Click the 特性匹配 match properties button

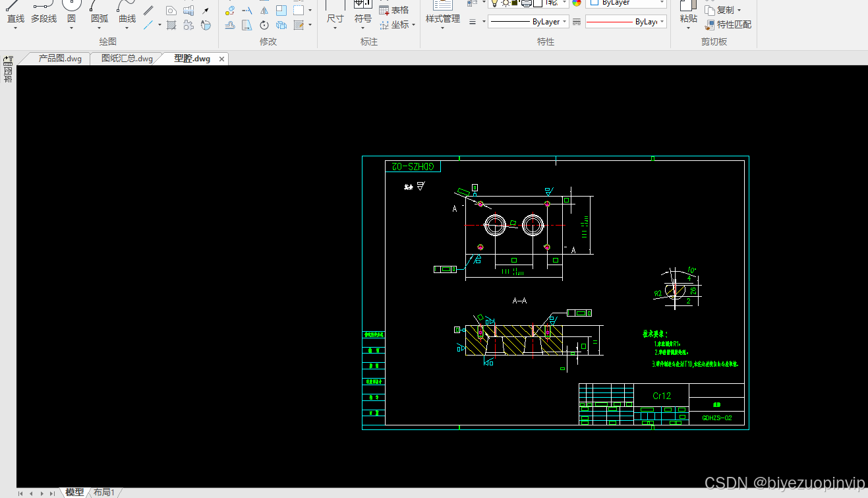coord(728,24)
